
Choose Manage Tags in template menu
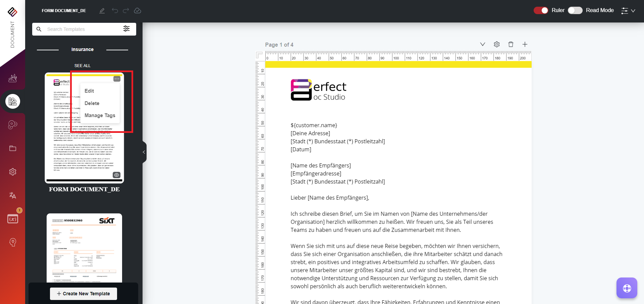[100, 115]
